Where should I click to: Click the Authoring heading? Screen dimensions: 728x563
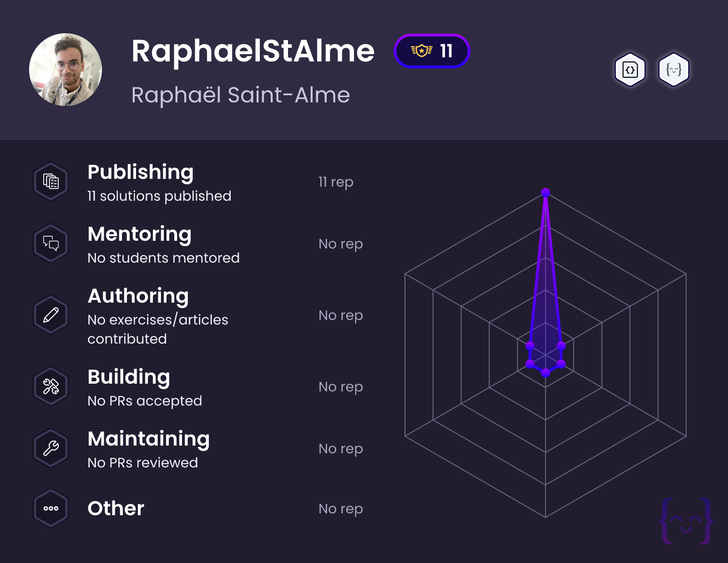coord(138,296)
